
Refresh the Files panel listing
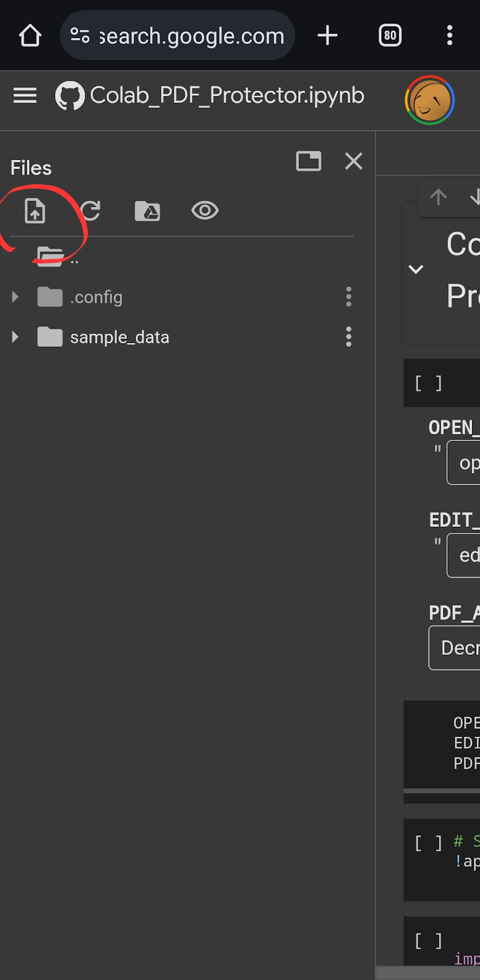[x=91, y=211]
